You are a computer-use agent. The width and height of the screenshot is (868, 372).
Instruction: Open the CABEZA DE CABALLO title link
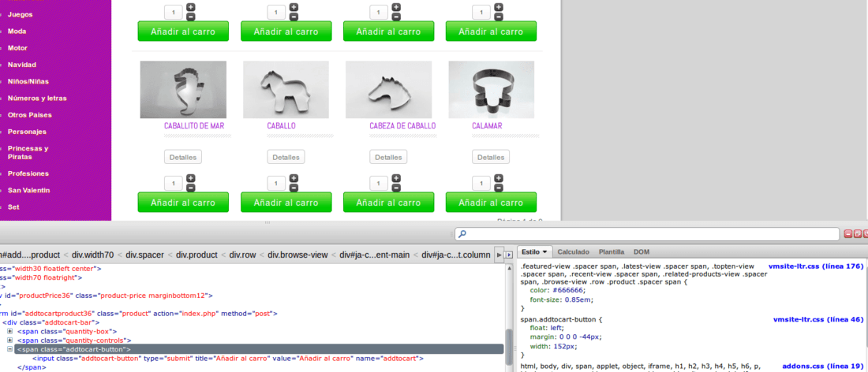[402, 126]
